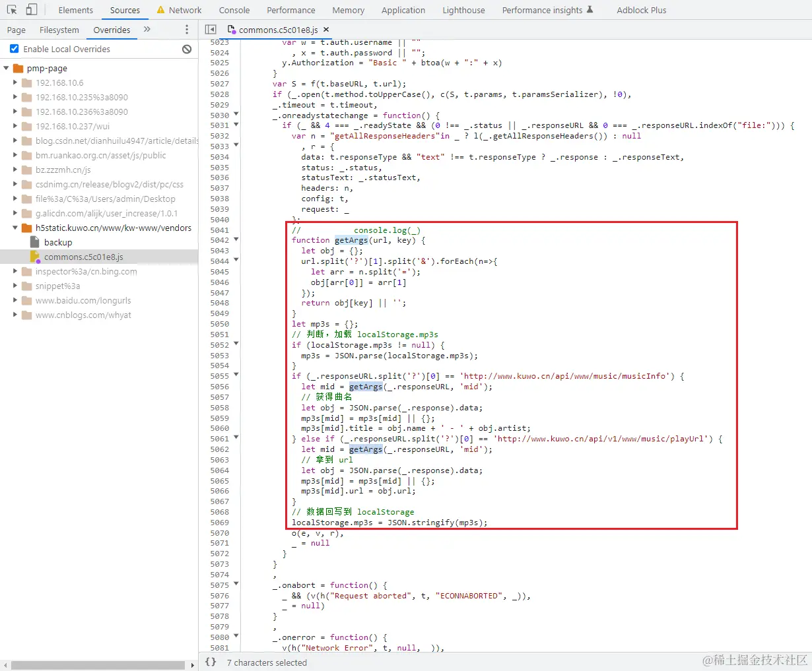Open the Application panel
Image resolution: width=812 pixels, height=671 pixels.
click(403, 10)
